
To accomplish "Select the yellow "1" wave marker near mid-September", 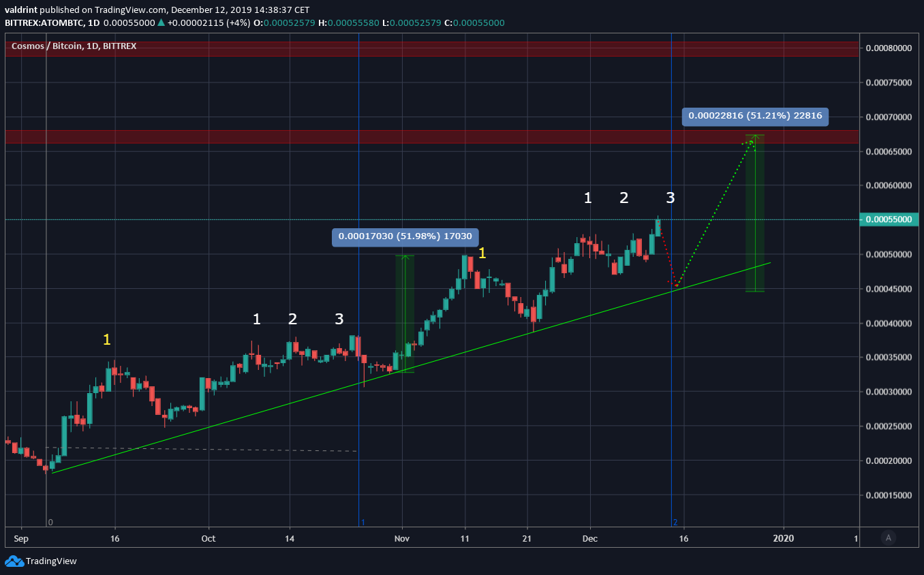I will click(106, 340).
